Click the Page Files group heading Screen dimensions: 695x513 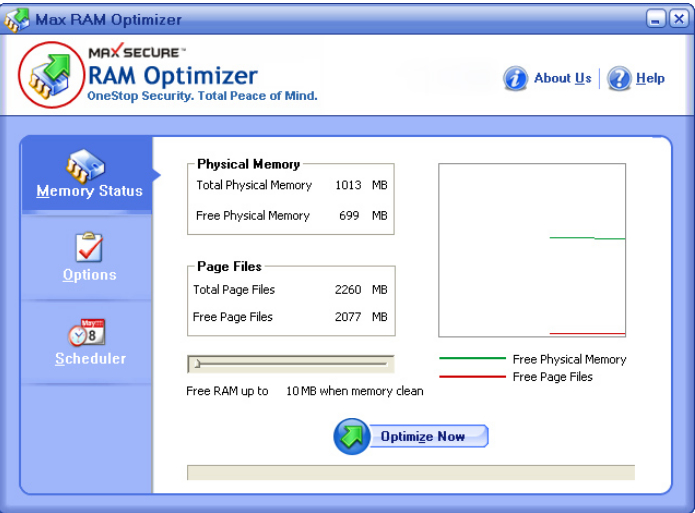coord(229,266)
